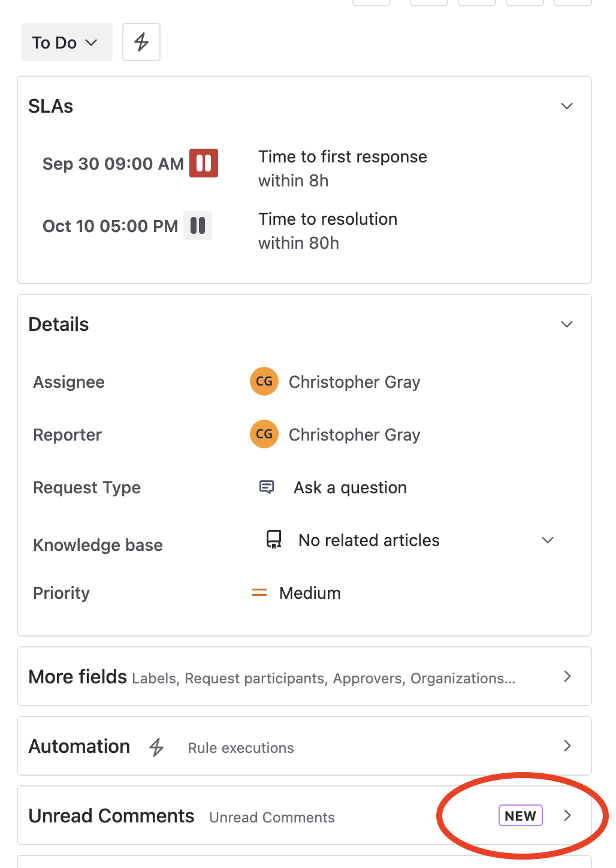Click the Assignee CG avatar
The width and height of the screenshot is (616, 868).
[264, 382]
